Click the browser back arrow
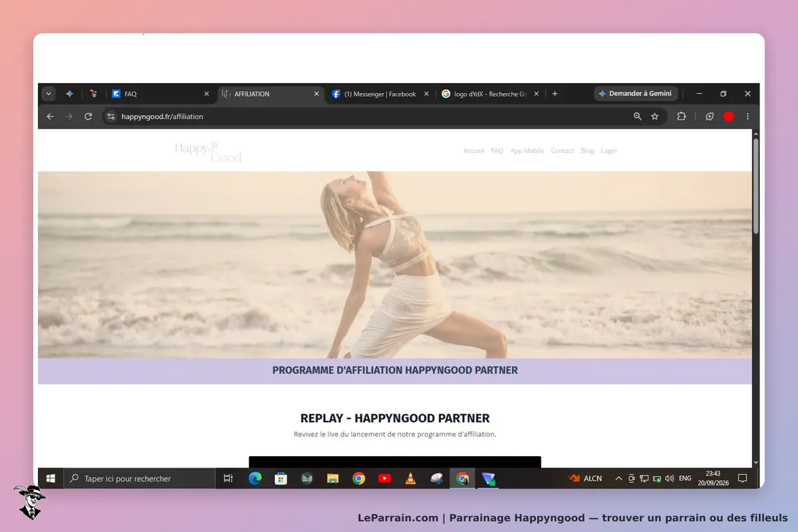Screen dimensions: 798x532 50,116
